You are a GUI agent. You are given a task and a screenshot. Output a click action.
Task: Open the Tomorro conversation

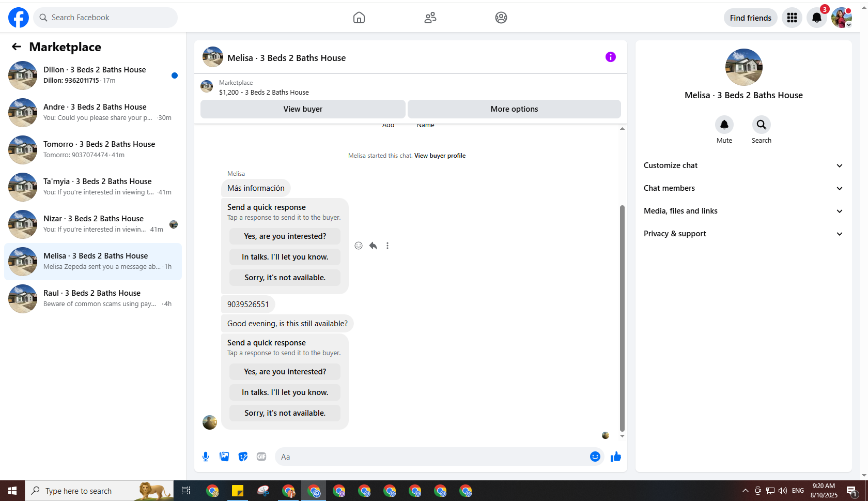(x=93, y=150)
